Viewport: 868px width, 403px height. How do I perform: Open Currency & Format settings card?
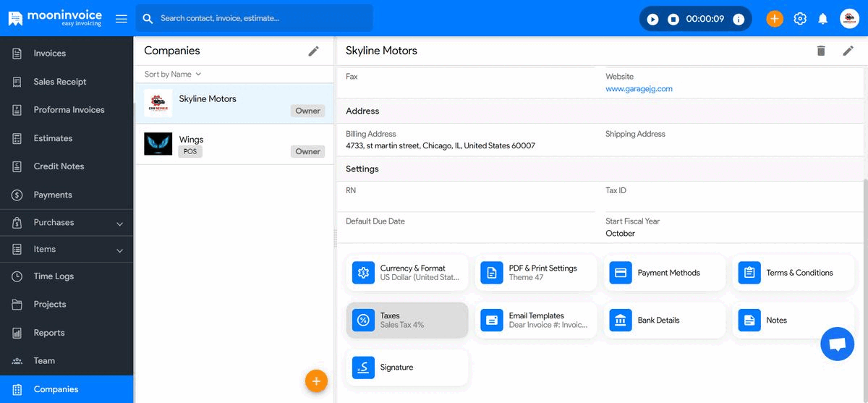point(407,273)
